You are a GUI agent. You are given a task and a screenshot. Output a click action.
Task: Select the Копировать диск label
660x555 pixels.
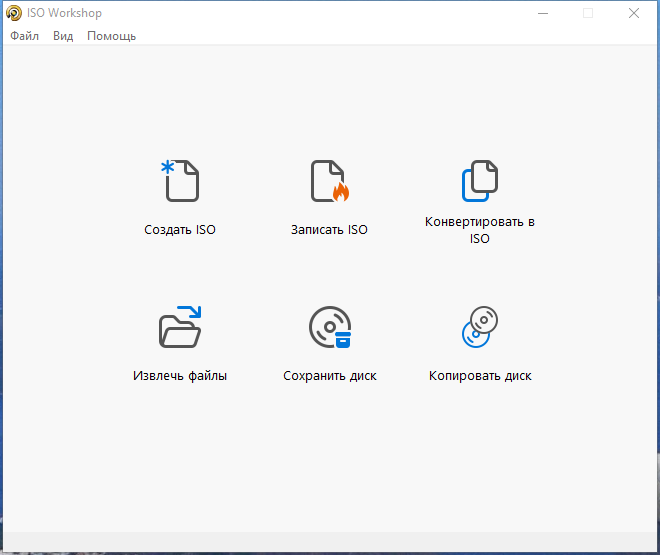(x=480, y=376)
